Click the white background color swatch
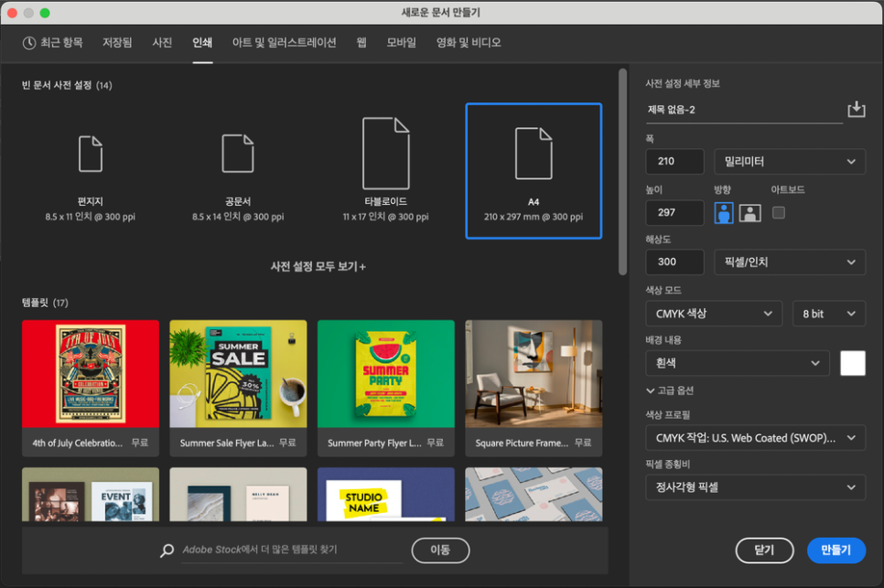Viewport: 884px width, 588px height. (x=853, y=363)
